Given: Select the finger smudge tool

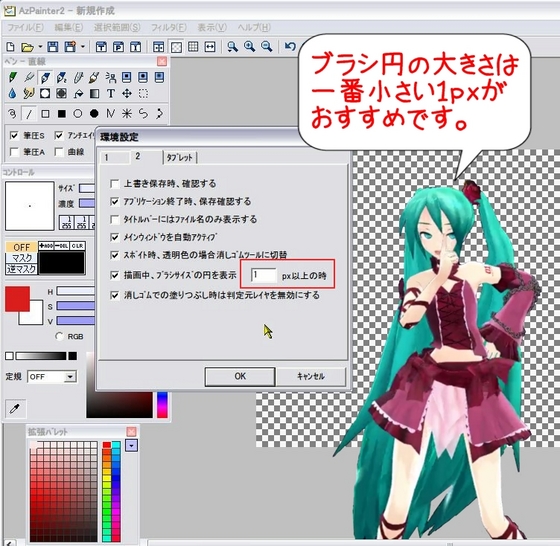Looking at the screenshot, I should 28,94.
